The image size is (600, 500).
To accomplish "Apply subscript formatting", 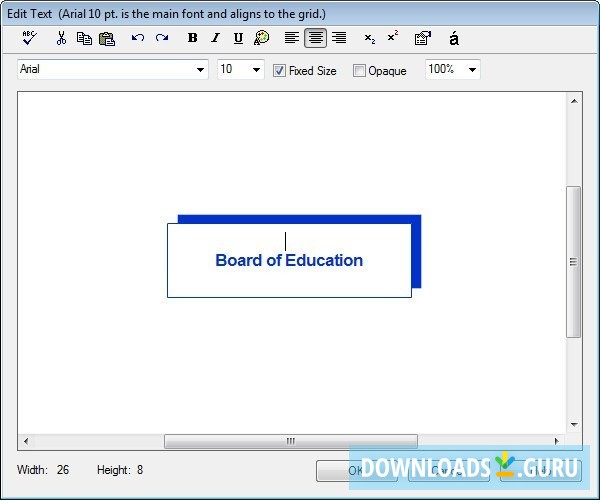I will (x=370, y=38).
